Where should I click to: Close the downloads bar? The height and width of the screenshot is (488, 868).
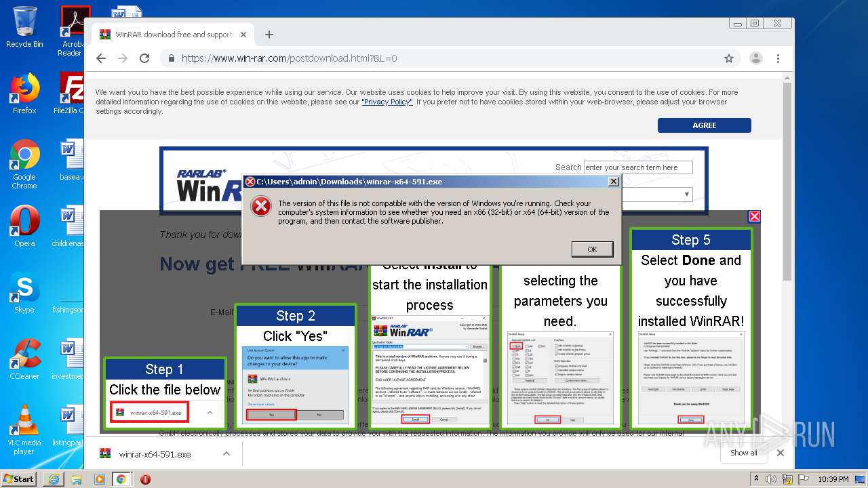[781, 453]
